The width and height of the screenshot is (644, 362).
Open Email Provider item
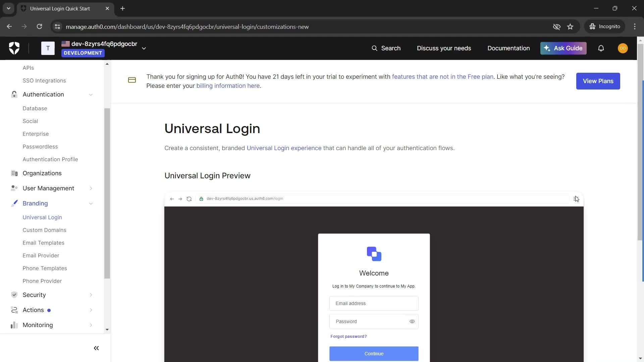point(41,255)
